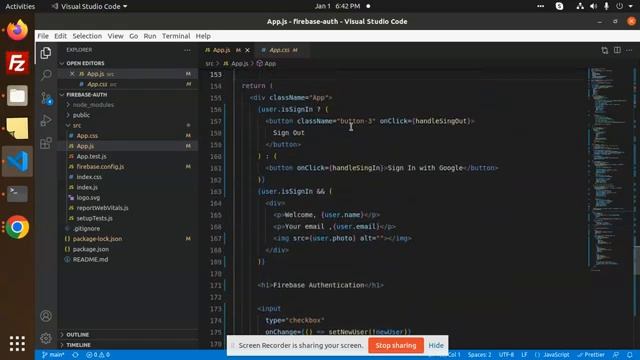Click the feedback icon in status bar
Viewport: 640px width, 360px height.
616,355
